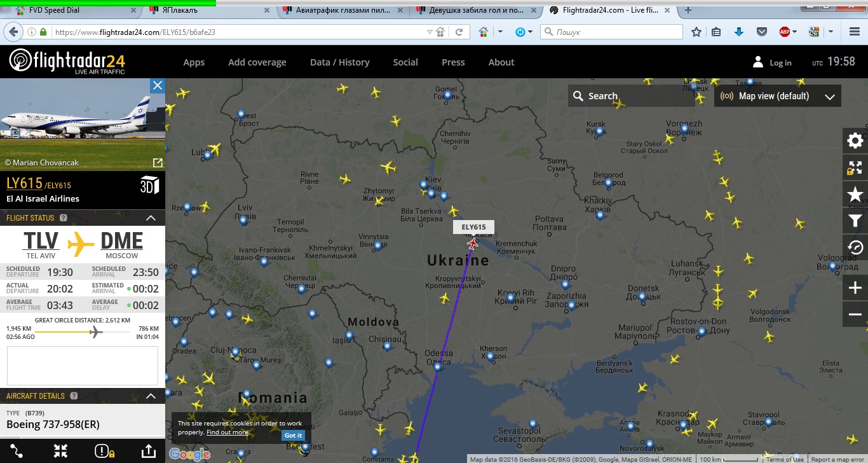Open the Social menu

point(405,62)
